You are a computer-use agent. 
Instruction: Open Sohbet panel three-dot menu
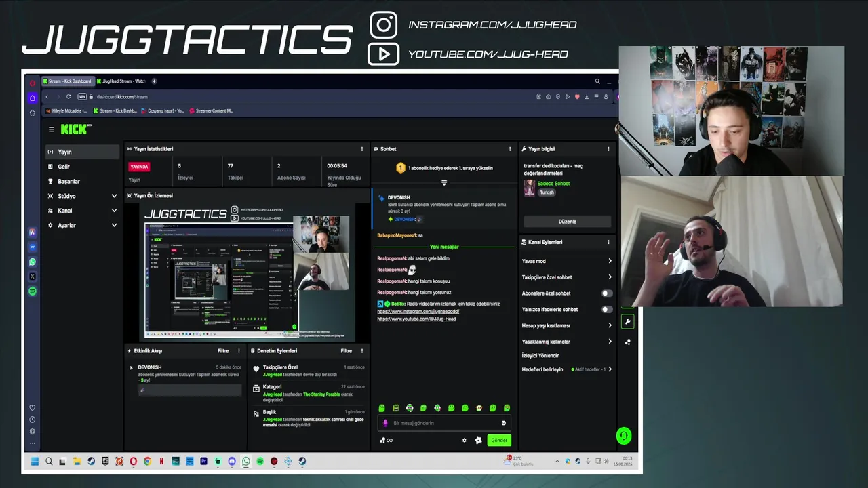point(510,149)
